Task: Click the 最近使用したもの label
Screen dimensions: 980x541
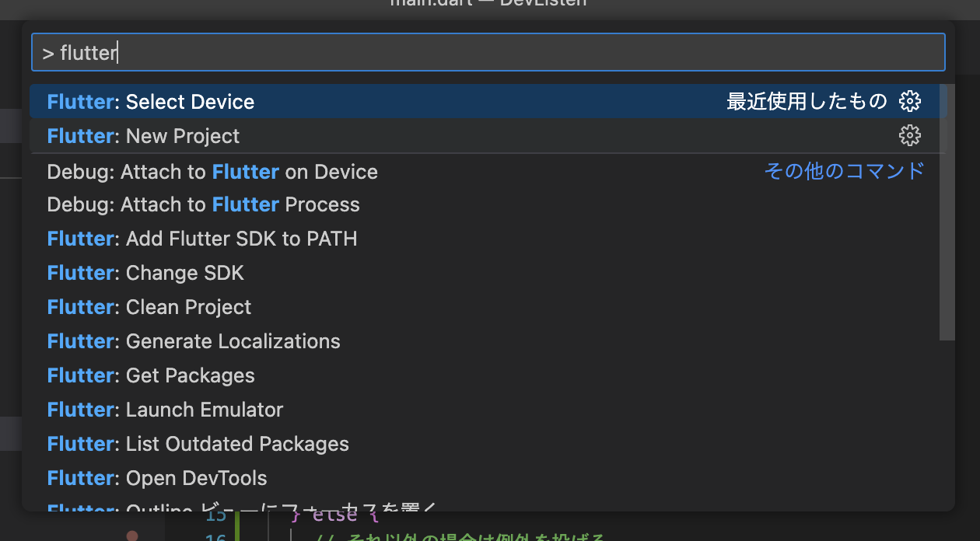Action: pos(806,102)
